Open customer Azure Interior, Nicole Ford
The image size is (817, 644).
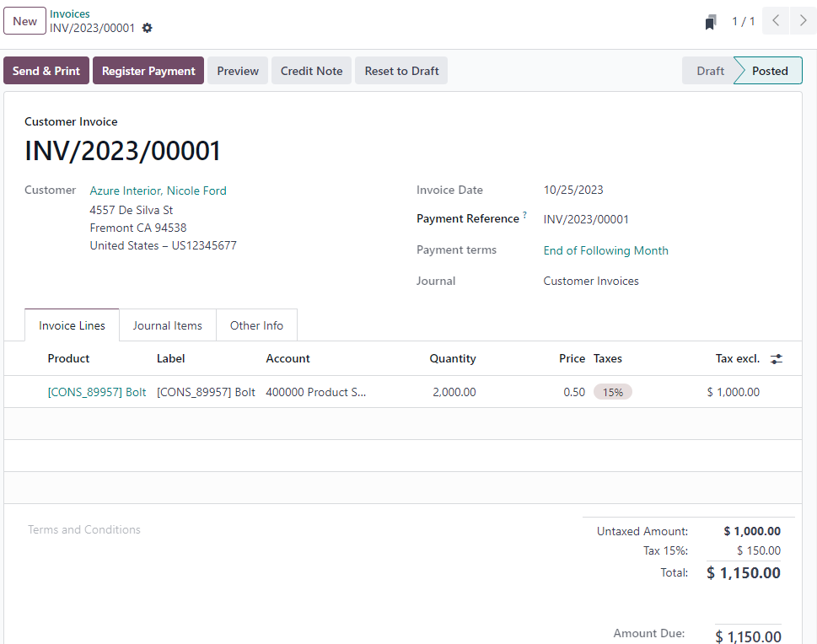coord(158,191)
